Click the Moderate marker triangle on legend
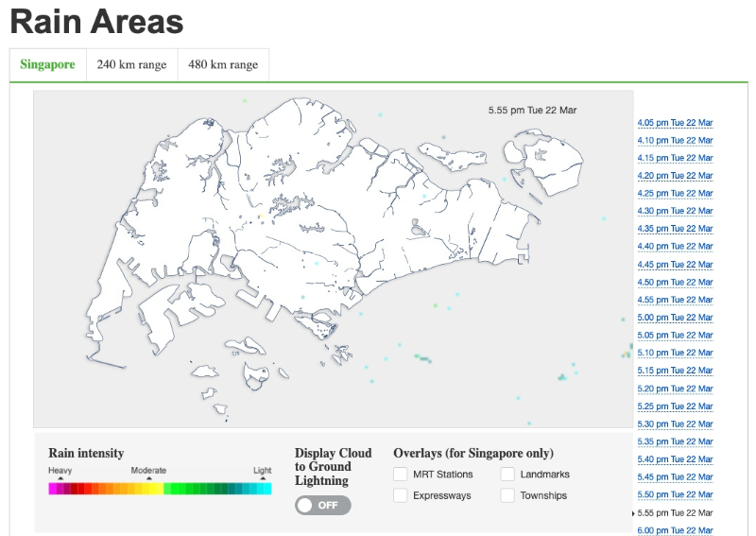Image resolution: width=756 pixels, height=536 pixels. [x=148, y=479]
